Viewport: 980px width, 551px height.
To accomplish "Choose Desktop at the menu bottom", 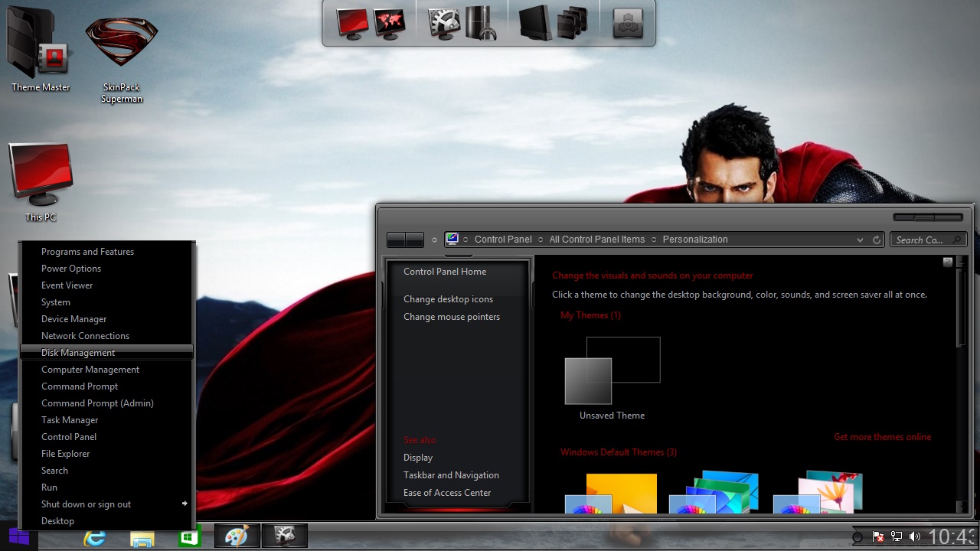I will [106, 521].
